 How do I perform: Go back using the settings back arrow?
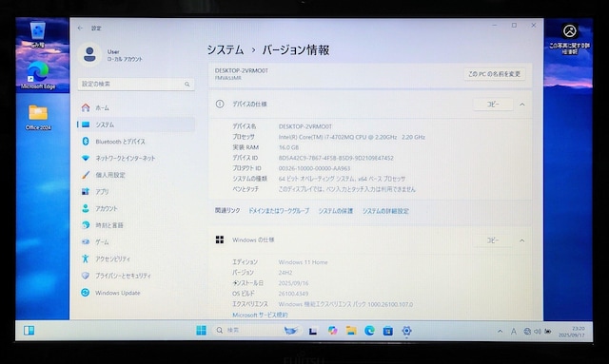click(x=80, y=28)
